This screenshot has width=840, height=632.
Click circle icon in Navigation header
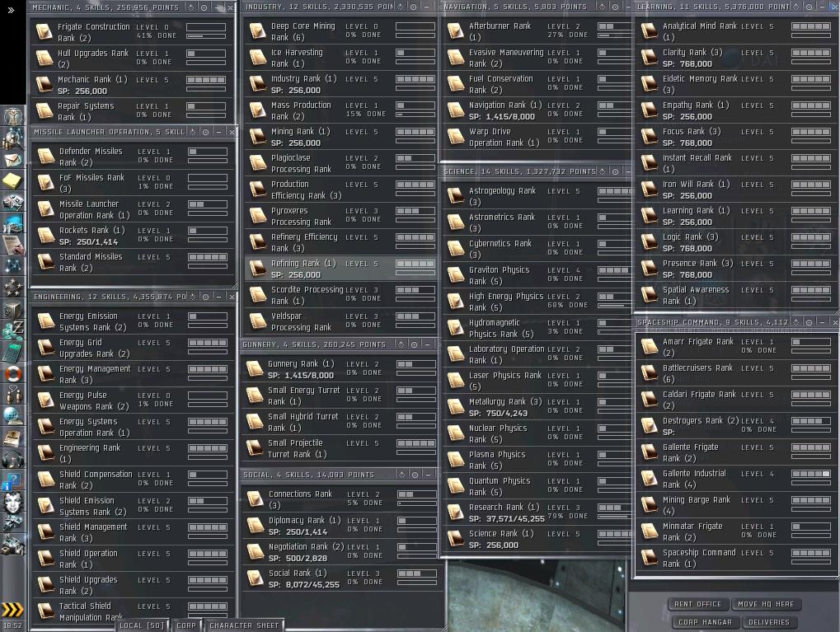(615, 7)
